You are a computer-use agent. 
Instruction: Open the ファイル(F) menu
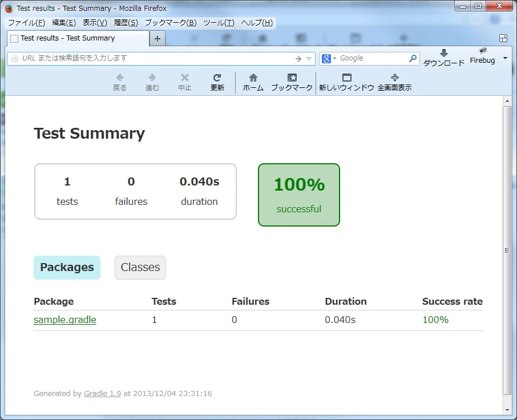(26, 23)
